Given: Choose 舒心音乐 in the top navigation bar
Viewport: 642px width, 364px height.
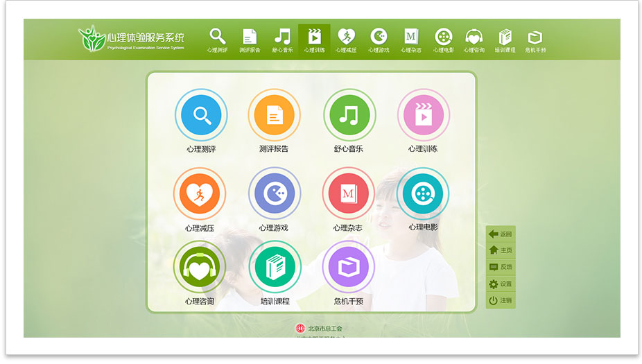Looking at the screenshot, I should 282,41.
